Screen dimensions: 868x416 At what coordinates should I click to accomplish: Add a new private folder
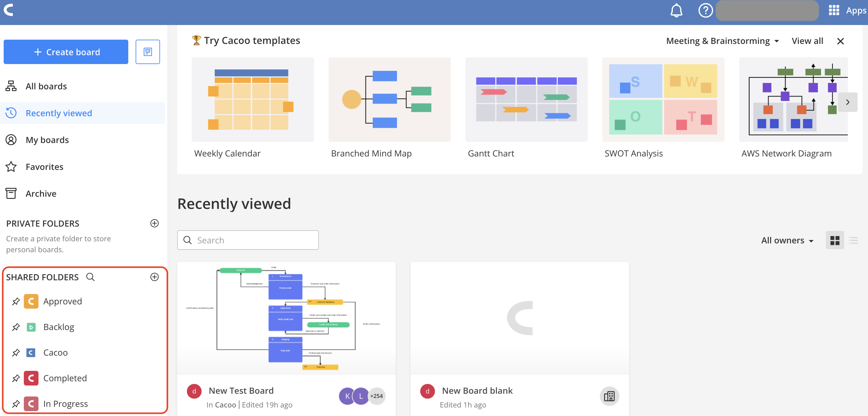[x=154, y=224]
